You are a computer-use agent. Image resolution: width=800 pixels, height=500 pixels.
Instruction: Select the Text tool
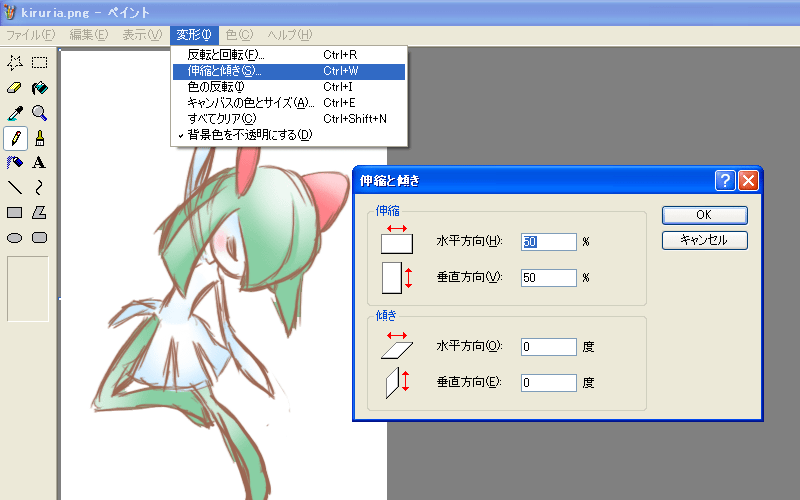40,163
